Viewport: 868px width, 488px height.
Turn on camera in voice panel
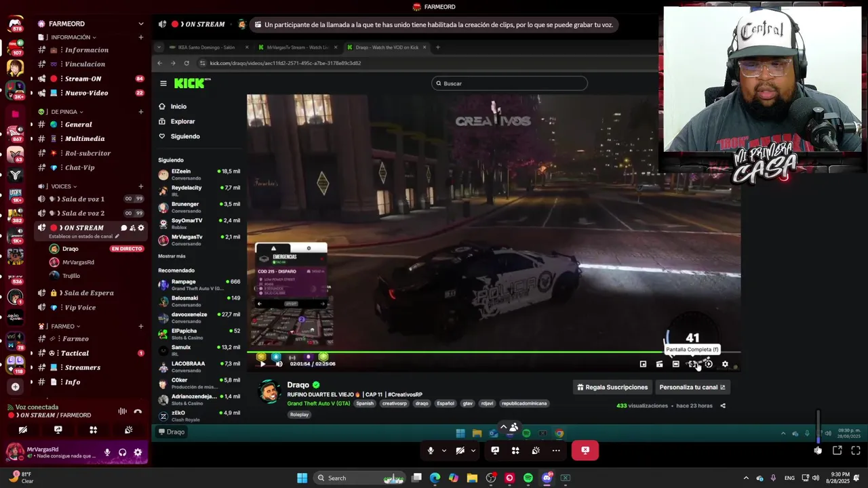point(22,430)
